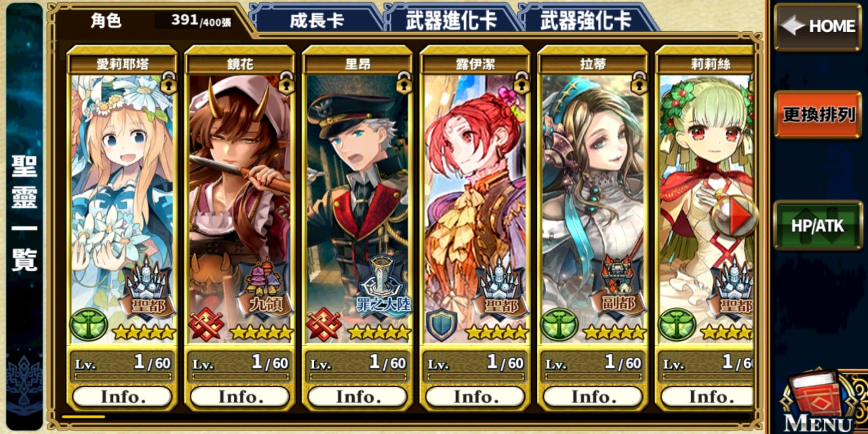Click the green wing emblem on 愛莉耶塔 card
The width and height of the screenshot is (868, 434).
click(89, 325)
